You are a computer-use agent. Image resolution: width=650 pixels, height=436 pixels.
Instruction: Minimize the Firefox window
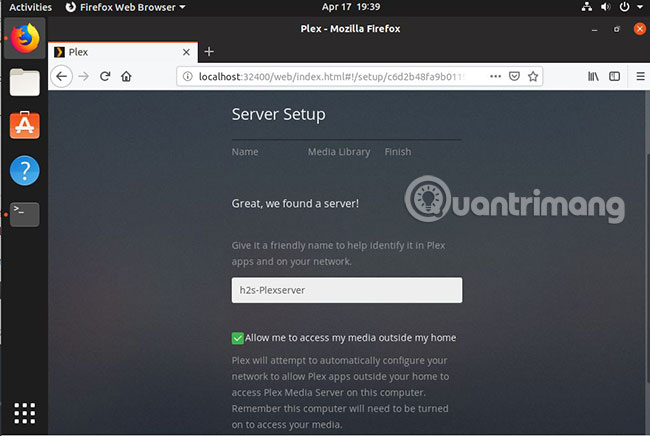pyautogui.click(x=594, y=29)
